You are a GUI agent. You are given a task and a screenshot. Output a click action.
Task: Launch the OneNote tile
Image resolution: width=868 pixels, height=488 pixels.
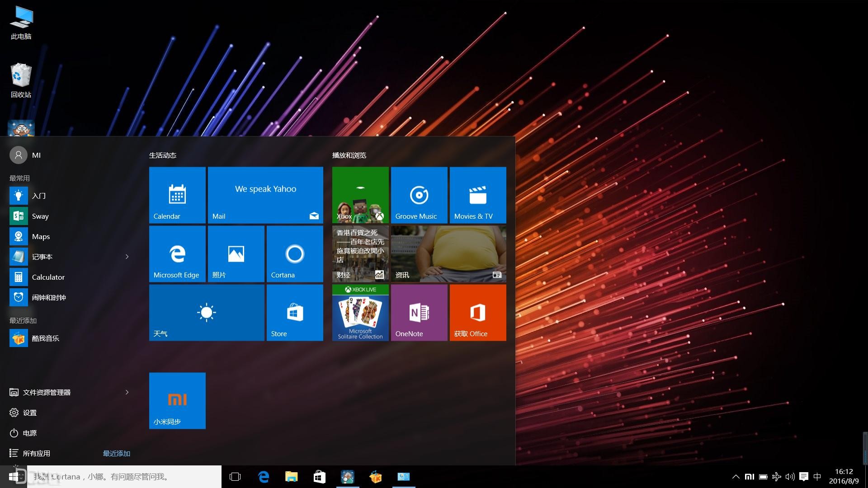[x=419, y=312]
